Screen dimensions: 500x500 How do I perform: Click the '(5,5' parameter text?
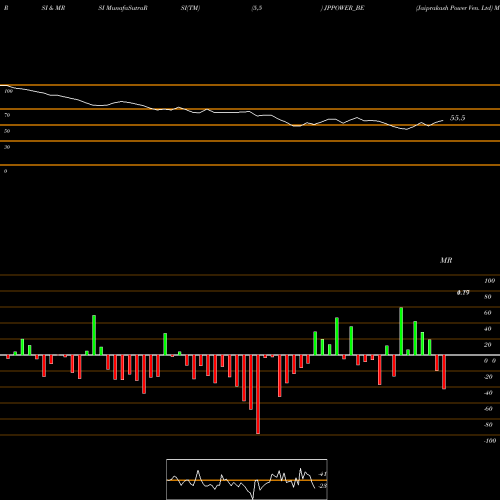(257, 8)
